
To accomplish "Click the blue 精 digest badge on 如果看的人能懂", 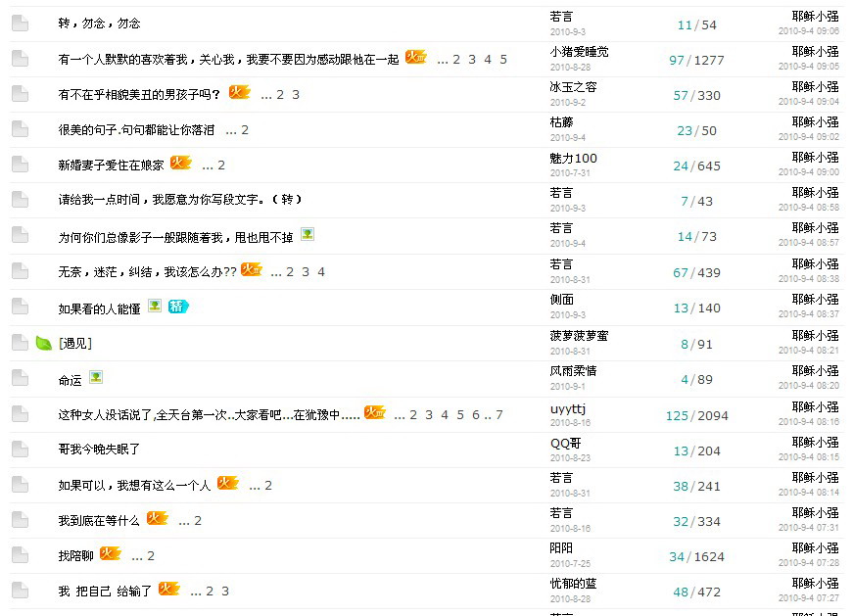I will click(x=178, y=307).
